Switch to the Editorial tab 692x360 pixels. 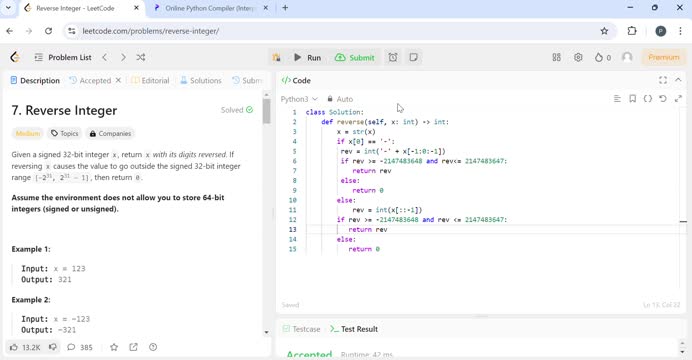[x=150, y=81]
